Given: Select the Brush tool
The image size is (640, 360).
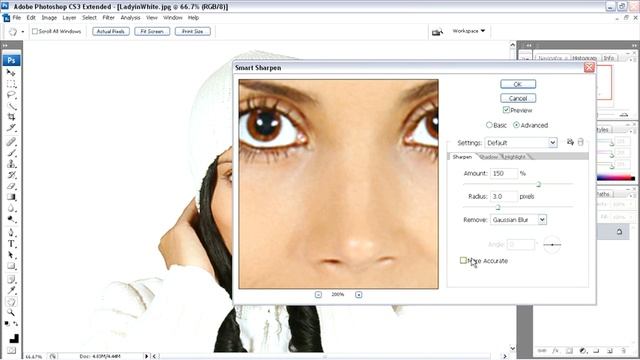Looking at the screenshot, I should (11, 153).
